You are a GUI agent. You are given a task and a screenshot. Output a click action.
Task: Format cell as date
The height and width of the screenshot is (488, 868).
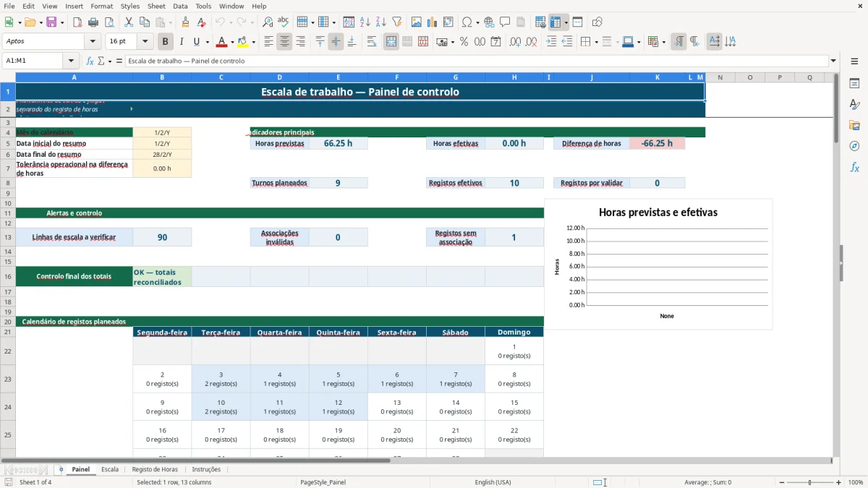(x=495, y=42)
